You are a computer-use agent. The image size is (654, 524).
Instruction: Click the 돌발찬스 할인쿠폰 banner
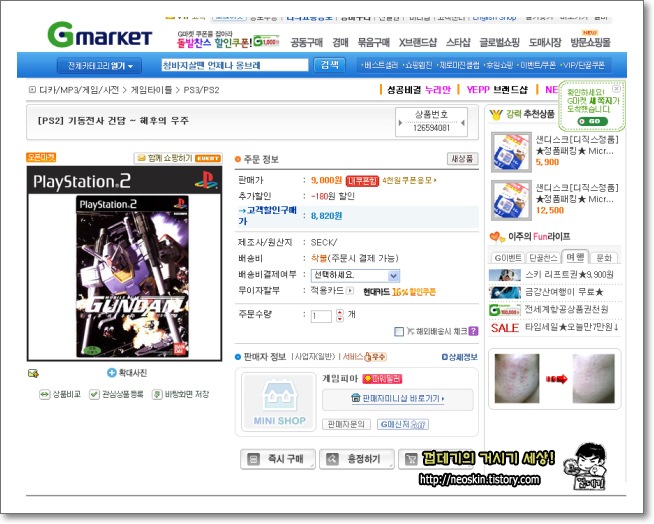pyautogui.click(x=228, y=40)
